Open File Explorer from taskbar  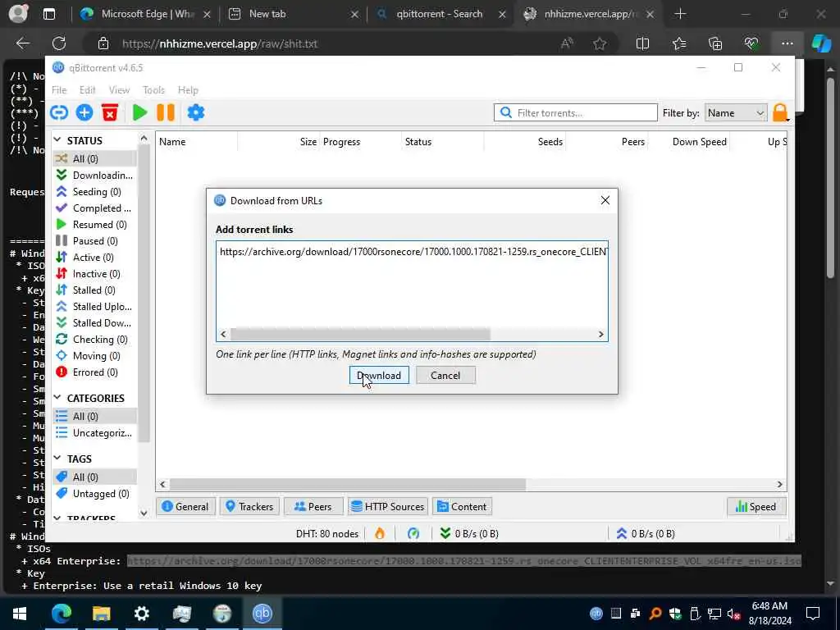101,614
